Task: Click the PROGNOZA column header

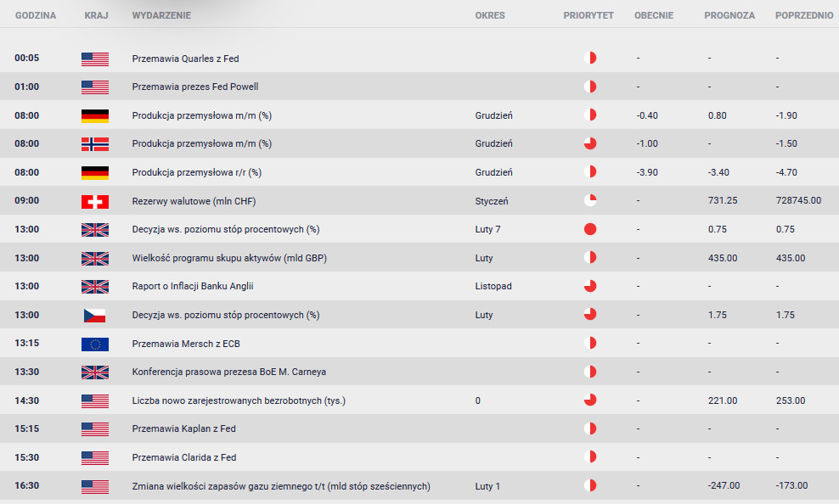Action: coord(729,15)
